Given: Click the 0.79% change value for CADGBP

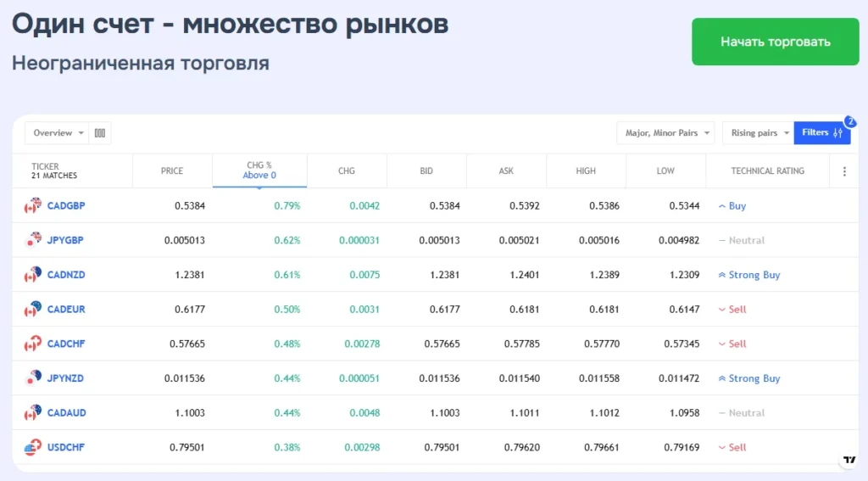Looking at the screenshot, I should pos(287,205).
